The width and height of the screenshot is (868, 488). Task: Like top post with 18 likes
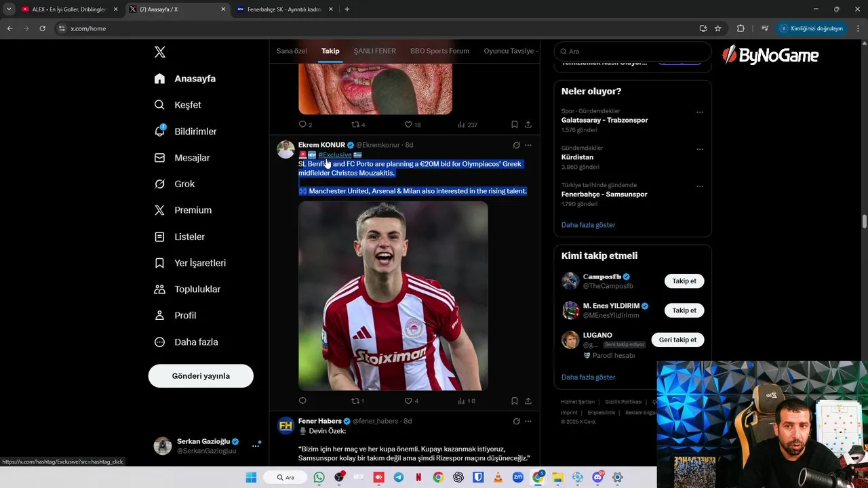click(408, 125)
